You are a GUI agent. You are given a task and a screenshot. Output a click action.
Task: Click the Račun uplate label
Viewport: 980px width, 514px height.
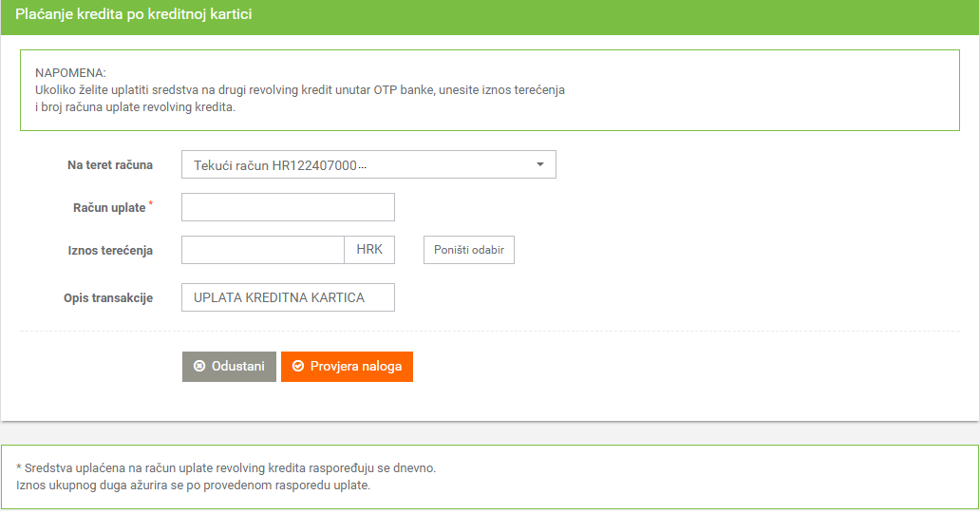tap(109, 208)
